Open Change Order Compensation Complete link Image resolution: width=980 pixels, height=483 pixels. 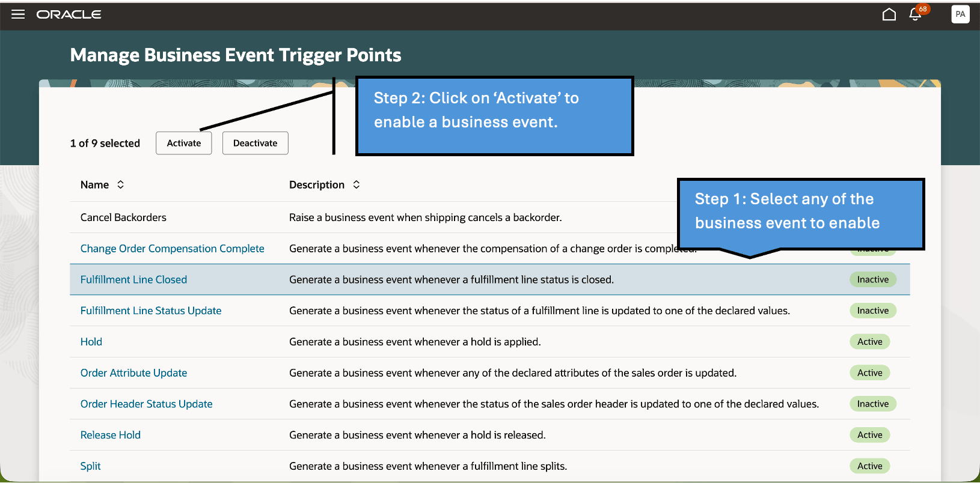point(173,249)
